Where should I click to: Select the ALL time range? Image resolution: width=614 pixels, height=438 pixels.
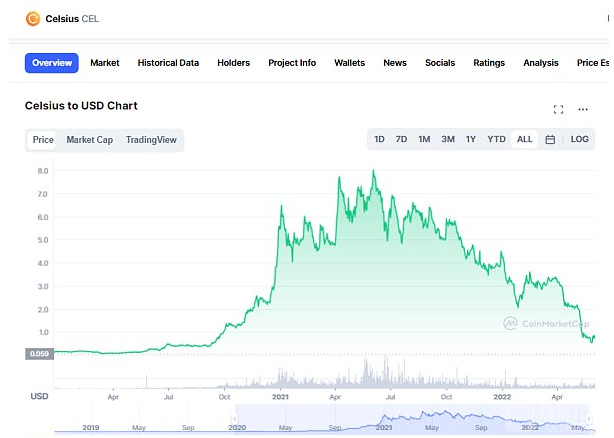pyautogui.click(x=524, y=139)
